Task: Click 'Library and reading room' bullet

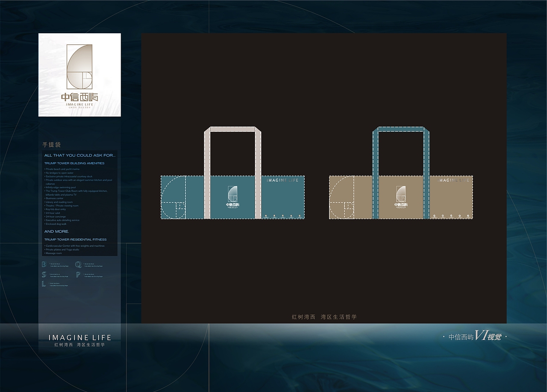Action: pos(59,202)
